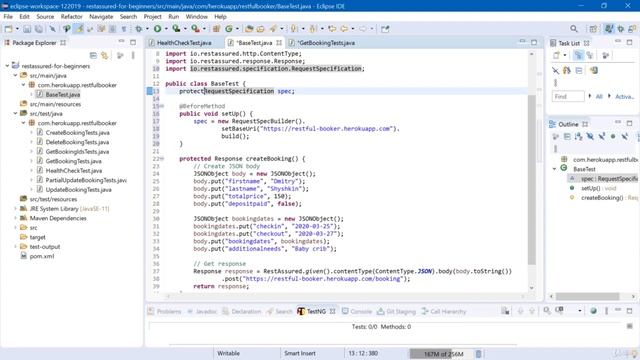Toggle Hide Fields in Outline toolbar
The image size is (640, 360).
coord(590,137)
